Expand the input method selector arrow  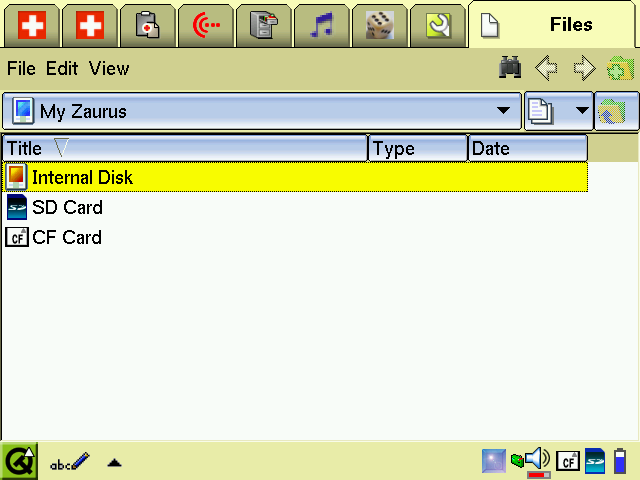click(114, 462)
